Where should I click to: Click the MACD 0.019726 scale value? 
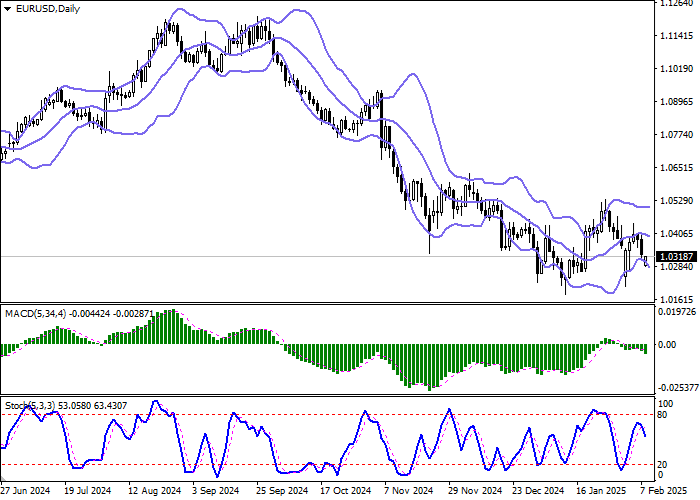(676, 312)
